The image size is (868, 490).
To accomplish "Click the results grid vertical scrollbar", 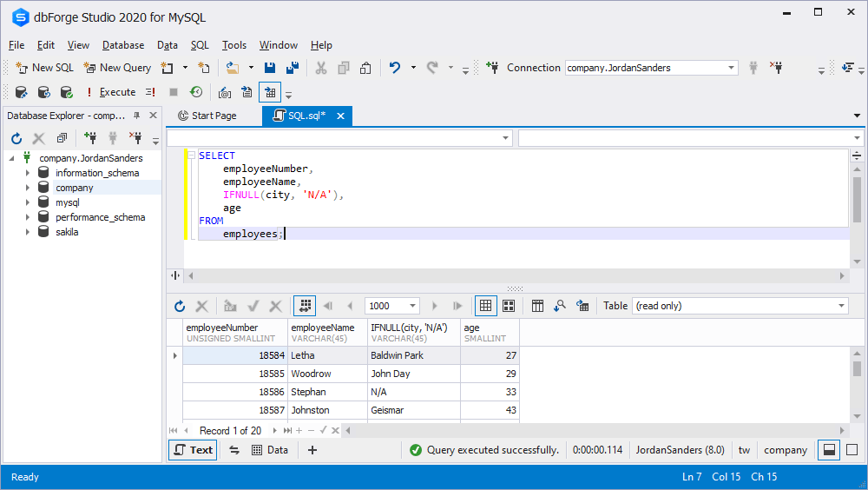I will (857, 368).
